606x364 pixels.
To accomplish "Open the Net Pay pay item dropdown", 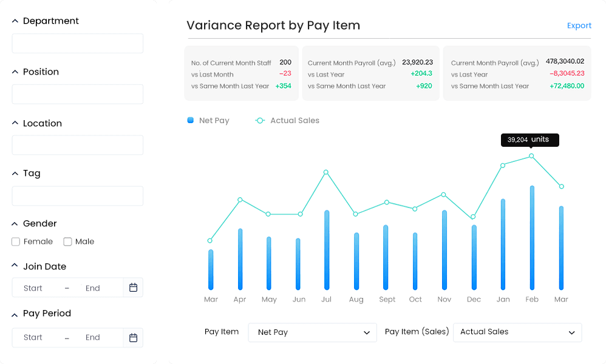I will coord(312,332).
